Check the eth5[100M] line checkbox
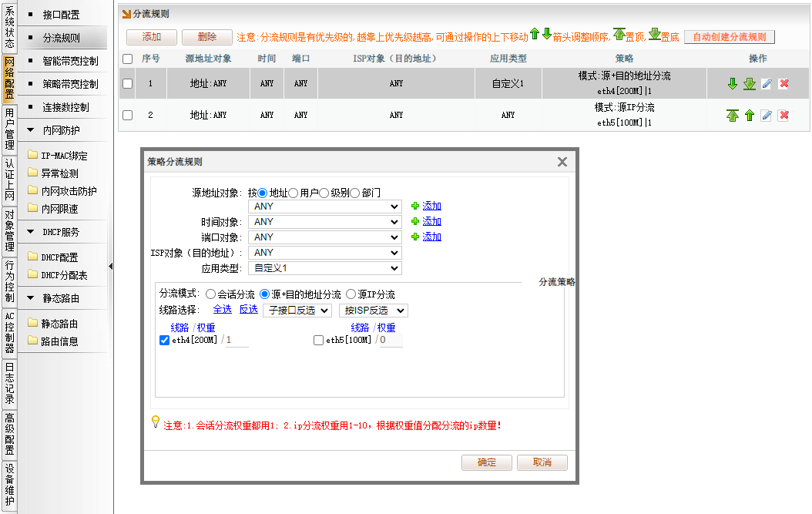 (319, 341)
